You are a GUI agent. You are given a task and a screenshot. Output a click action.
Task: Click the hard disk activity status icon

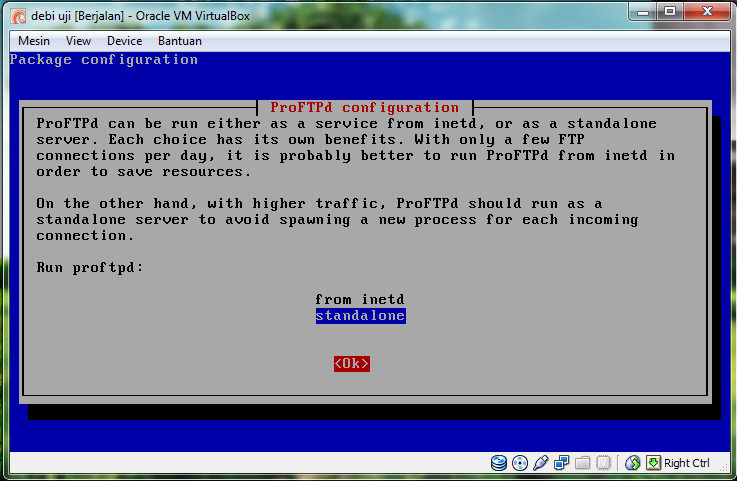[x=499, y=463]
